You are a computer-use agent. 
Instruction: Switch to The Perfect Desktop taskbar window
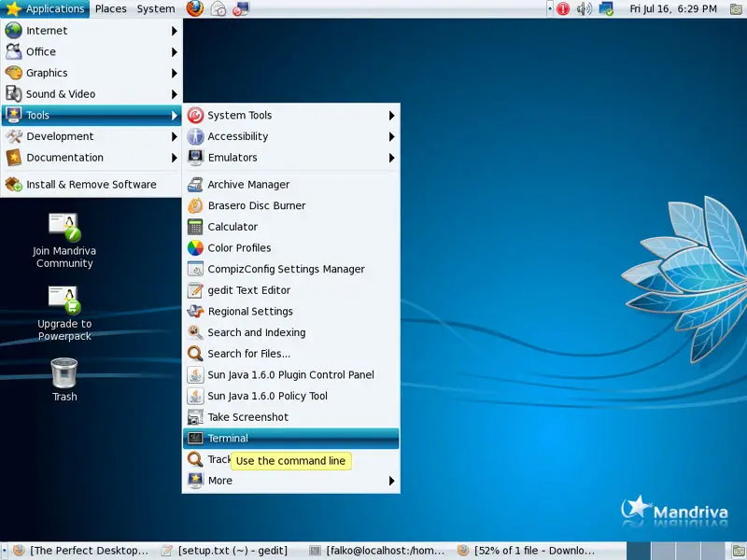point(81,551)
